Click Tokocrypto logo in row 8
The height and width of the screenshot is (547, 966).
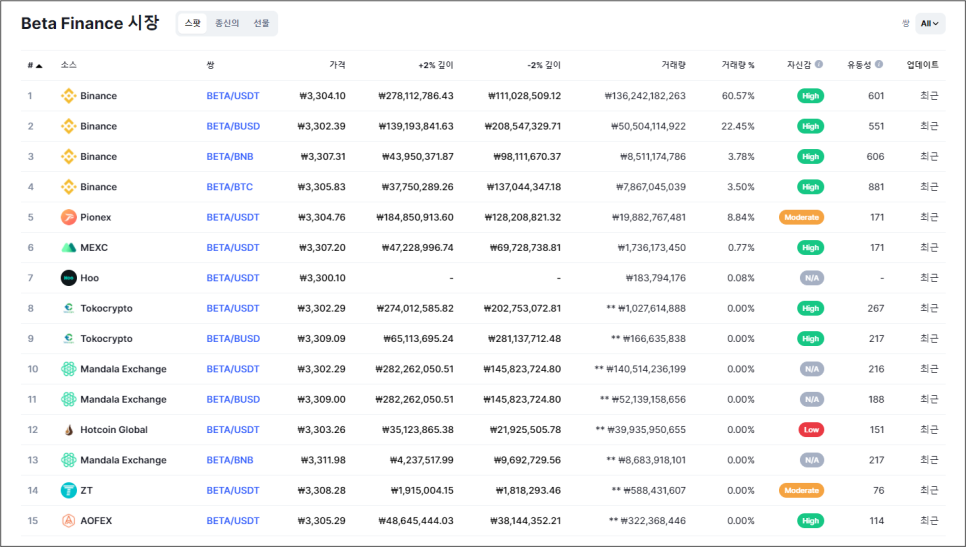click(68, 308)
